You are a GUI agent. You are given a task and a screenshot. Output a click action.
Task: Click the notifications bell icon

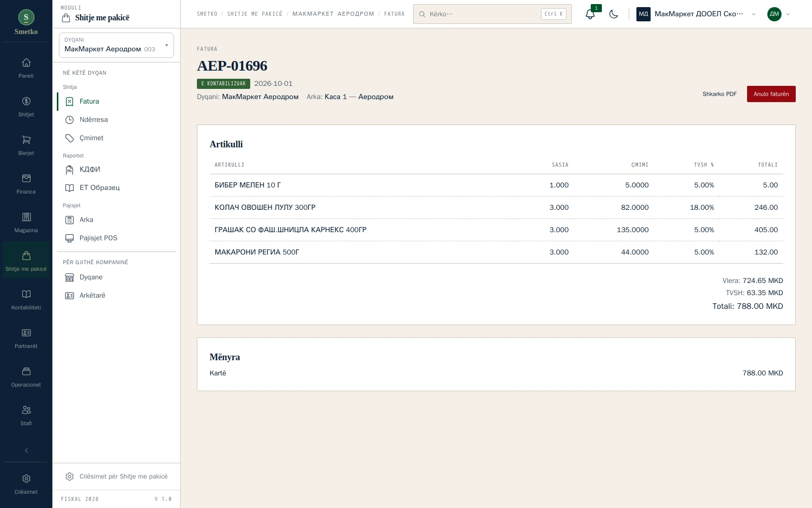[590, 14]
